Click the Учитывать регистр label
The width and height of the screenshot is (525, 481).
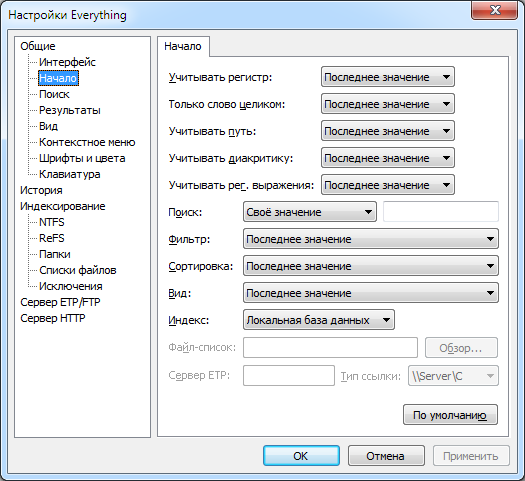220,77
